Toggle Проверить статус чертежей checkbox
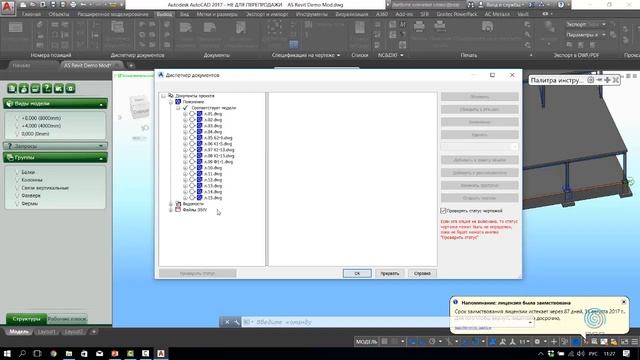This screenshot has width=640, height=360. tap(443, 211)
